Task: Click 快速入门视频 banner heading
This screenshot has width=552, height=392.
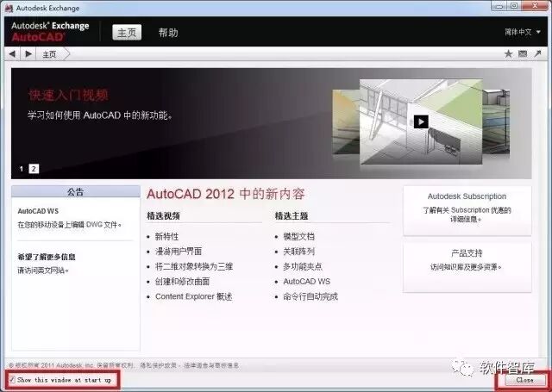Action: tap(68, 95)
